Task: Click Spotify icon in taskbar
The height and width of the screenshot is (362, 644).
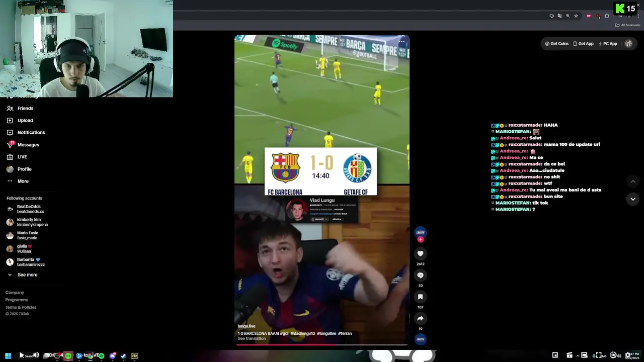Action: click(101, 356)
